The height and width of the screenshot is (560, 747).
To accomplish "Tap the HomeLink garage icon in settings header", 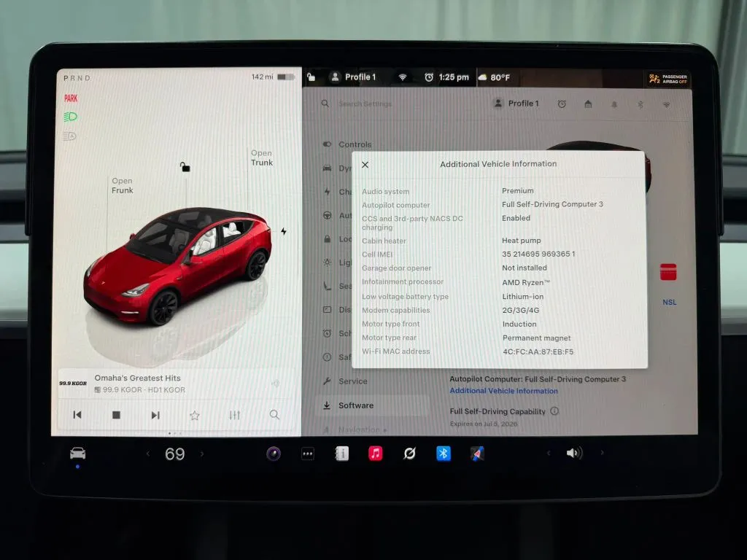I will [x=588, y=104].
